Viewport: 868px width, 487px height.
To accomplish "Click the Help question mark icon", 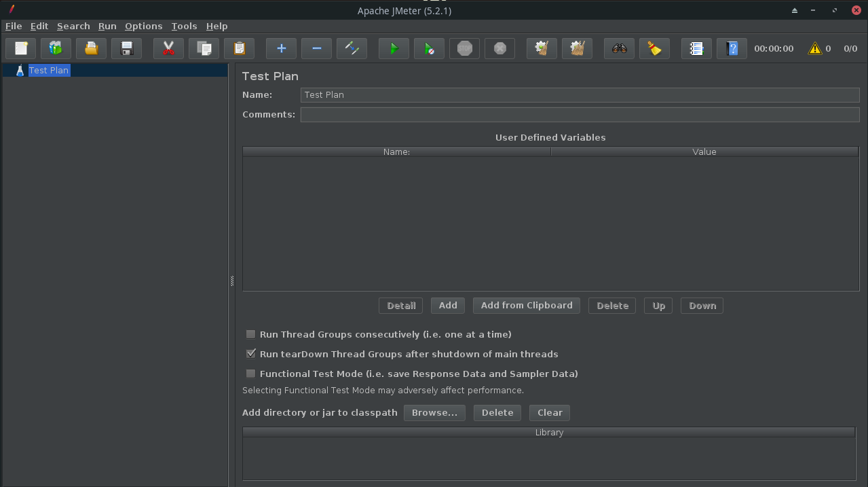I will tap(732, 49).
